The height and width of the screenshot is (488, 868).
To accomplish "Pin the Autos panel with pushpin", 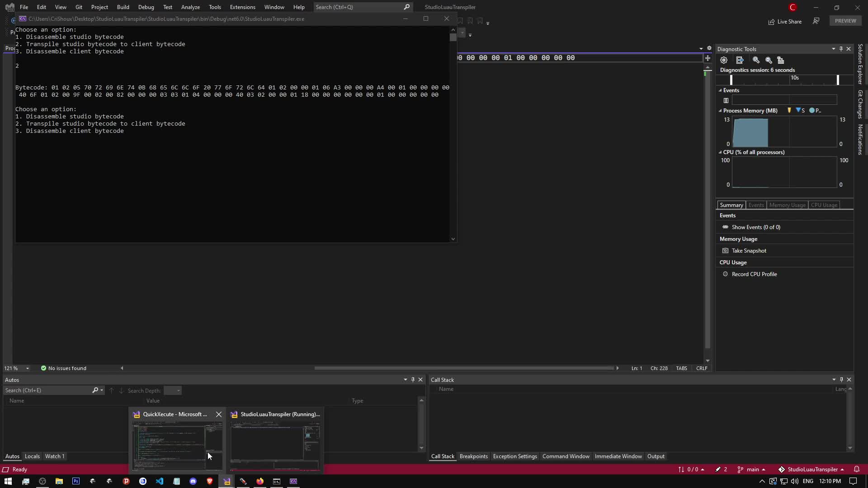I will pos(413,380).
